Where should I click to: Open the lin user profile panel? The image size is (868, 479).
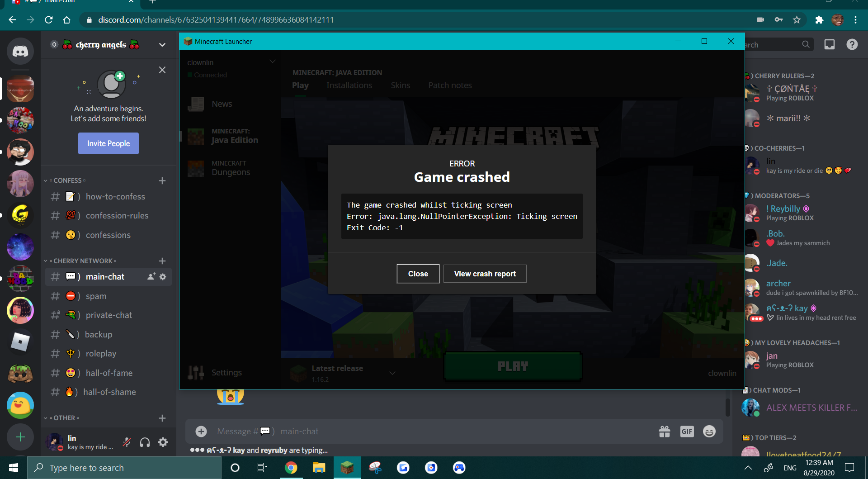80,442
